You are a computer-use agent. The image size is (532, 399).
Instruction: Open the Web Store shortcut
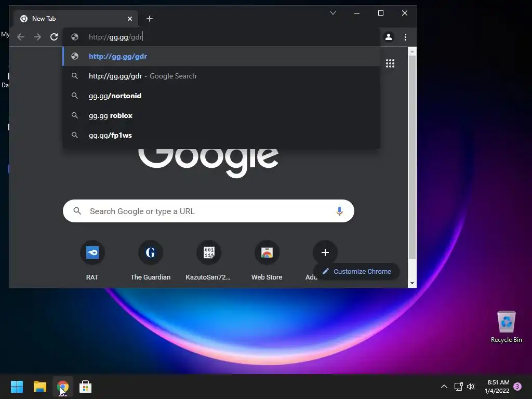point(267,252)
